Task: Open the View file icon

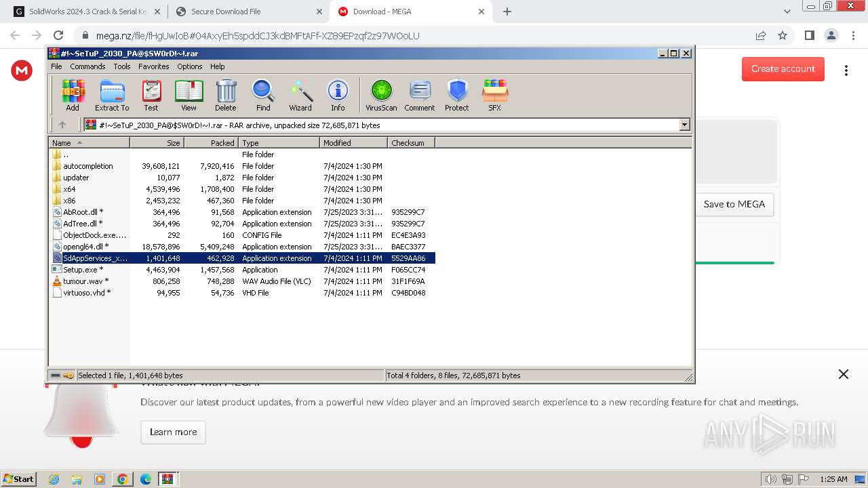Action: click(189, 95)
